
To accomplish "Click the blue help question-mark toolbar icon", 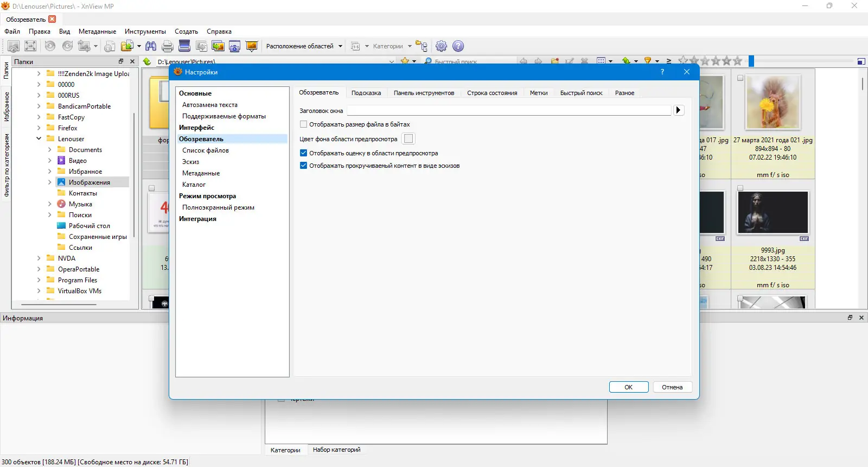I will click(x=458, y=46).
